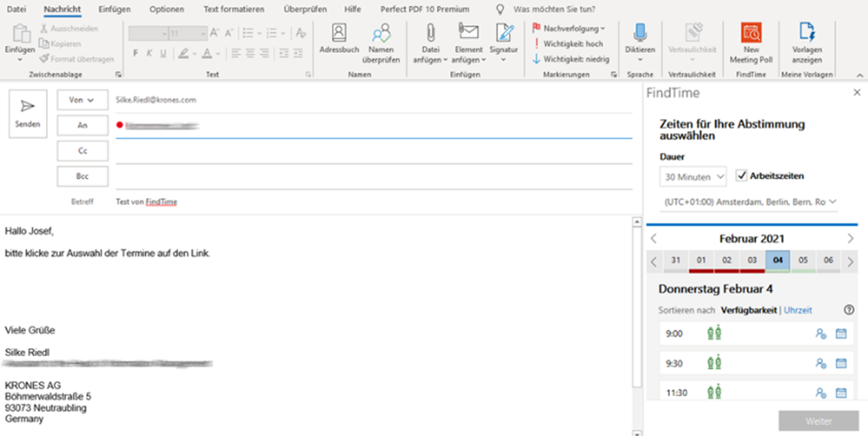The width and height of the screenshot is (868, 436).
Task: Click the text highlight color button
Action: click(183, 54)
